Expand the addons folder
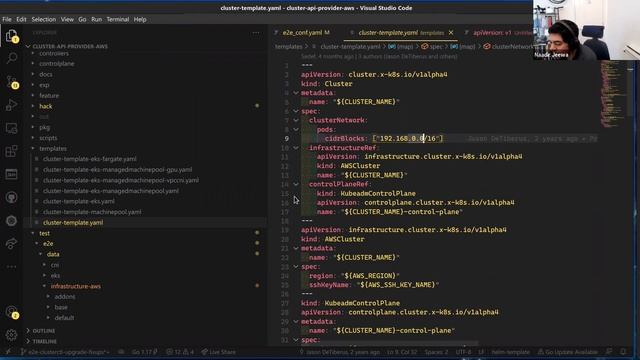This screenshot has width=640, height=360. pyautogui.click(x=65, y=297)
